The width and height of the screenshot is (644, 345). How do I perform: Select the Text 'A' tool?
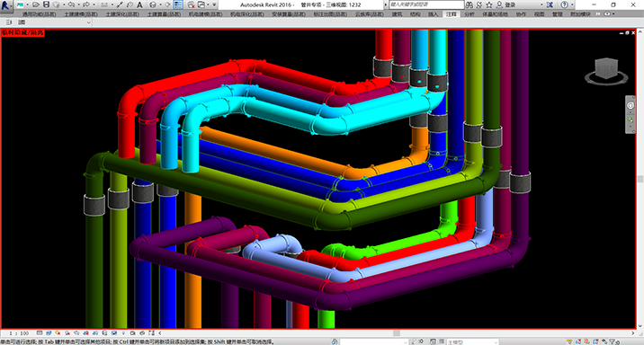tap(139, 4)
